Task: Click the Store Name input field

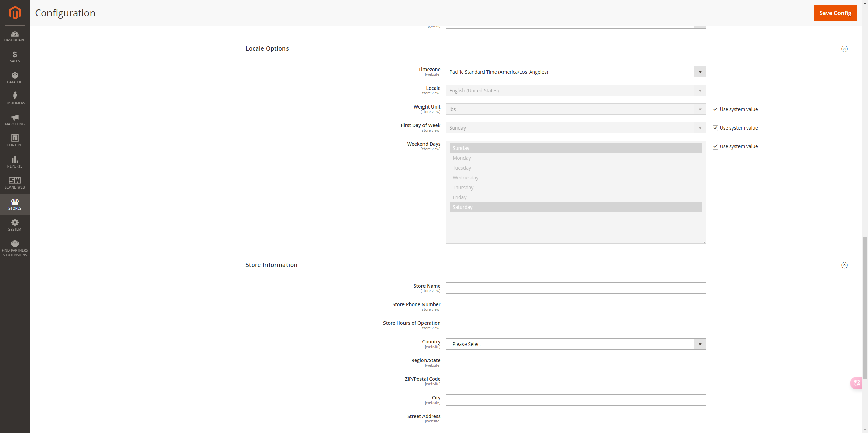Action: click(x=575, y=288)
